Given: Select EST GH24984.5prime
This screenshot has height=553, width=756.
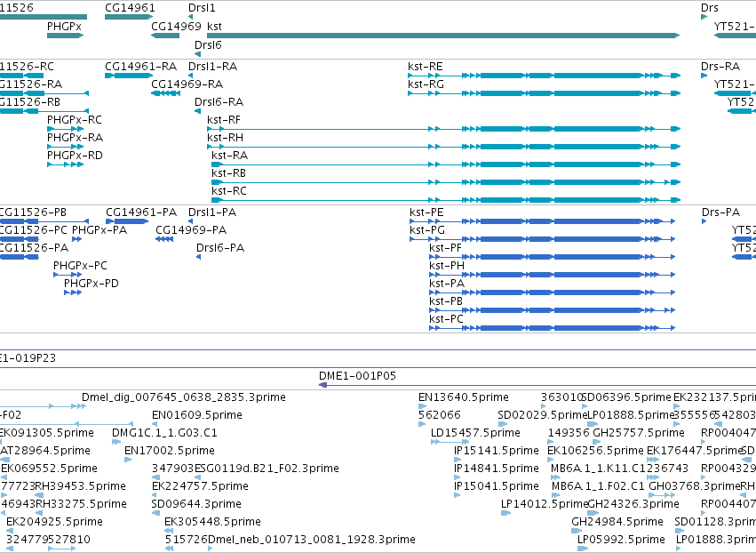Looking at the screenshot, I should point(577,531).
